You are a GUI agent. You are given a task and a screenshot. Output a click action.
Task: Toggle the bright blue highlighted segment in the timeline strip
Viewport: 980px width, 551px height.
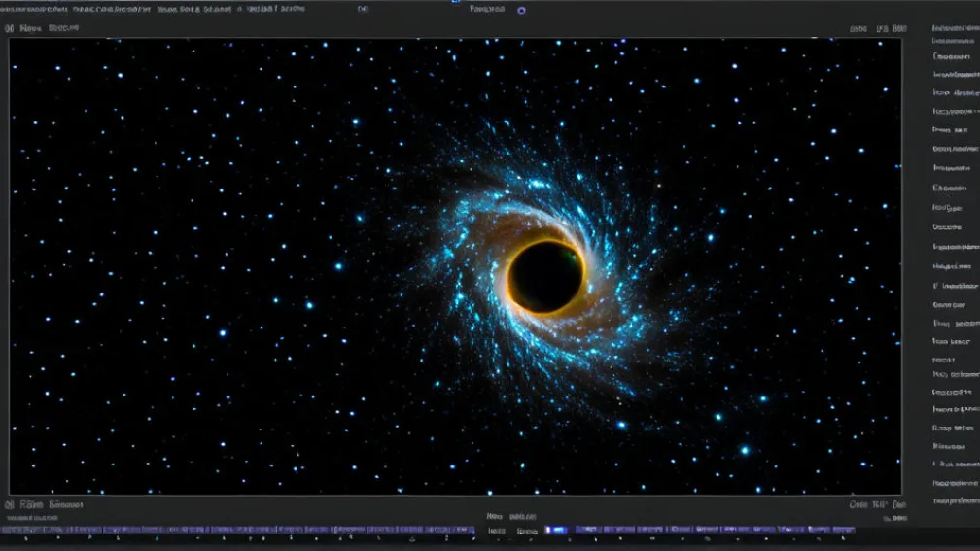pos(555,531)
